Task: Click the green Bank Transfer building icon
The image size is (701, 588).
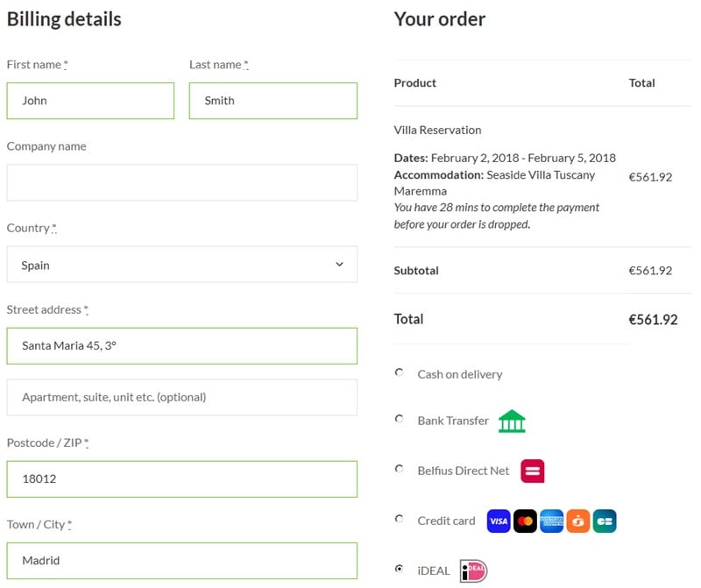Action: (512, 422)
